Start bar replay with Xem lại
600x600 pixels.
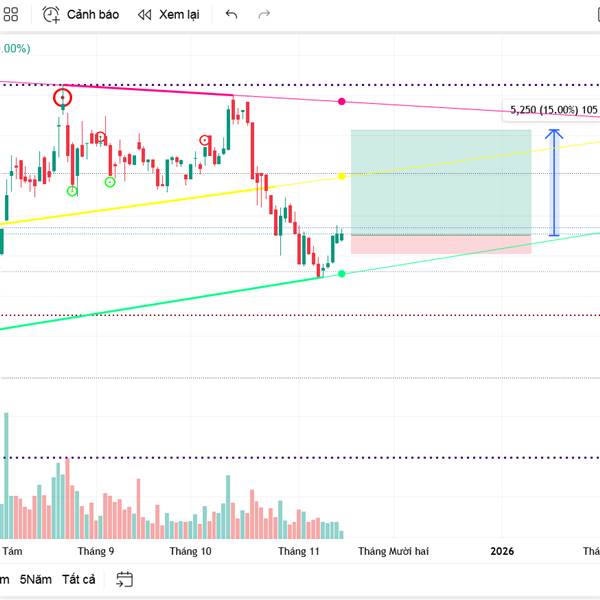[168, 15]
